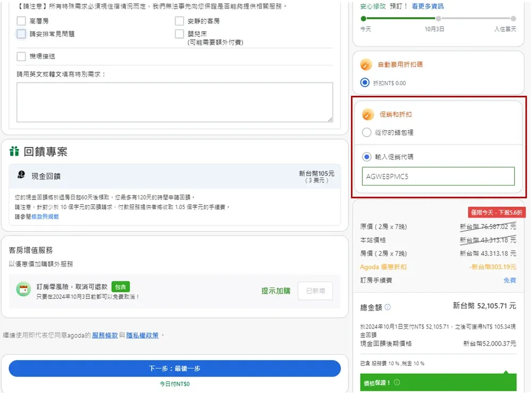The image size is (532, 393).
Task: Click the 10月3日 marker on the timeline
Action: tap(438, 18)
